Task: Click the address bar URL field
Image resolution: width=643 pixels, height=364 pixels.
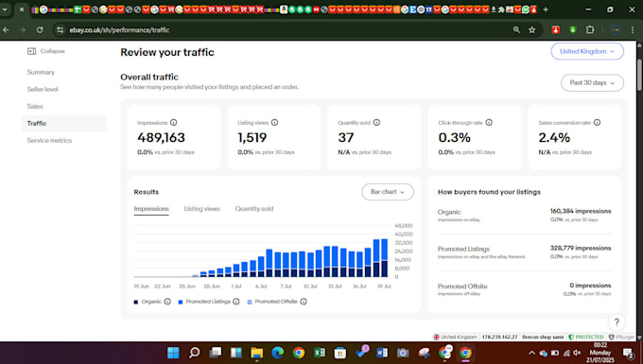Action: pyautogui.click(x=287, y=30)
